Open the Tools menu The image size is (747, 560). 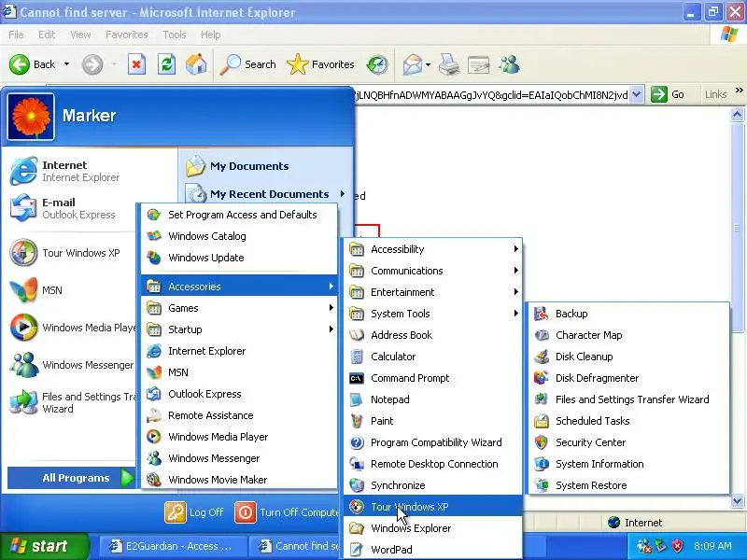click(x=175, y=35)
